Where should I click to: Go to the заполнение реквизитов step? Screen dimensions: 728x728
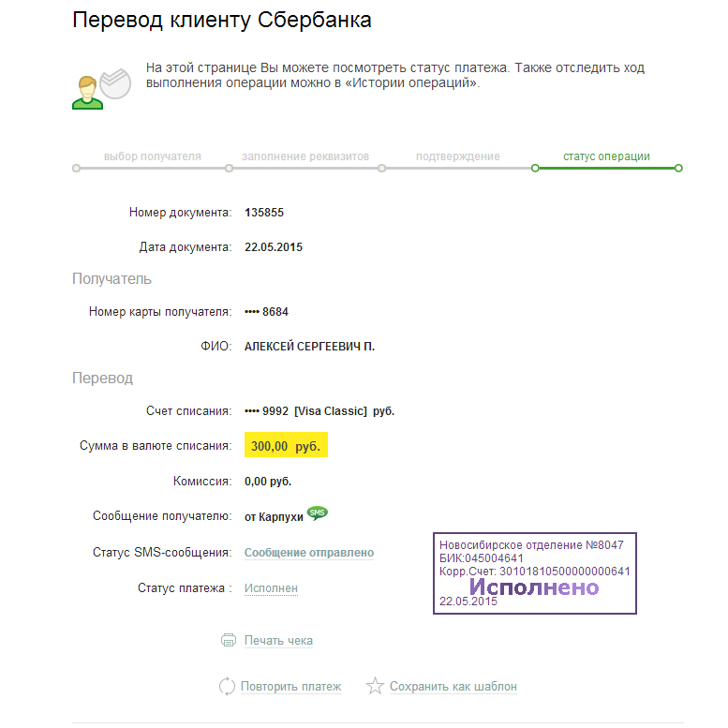305,156
